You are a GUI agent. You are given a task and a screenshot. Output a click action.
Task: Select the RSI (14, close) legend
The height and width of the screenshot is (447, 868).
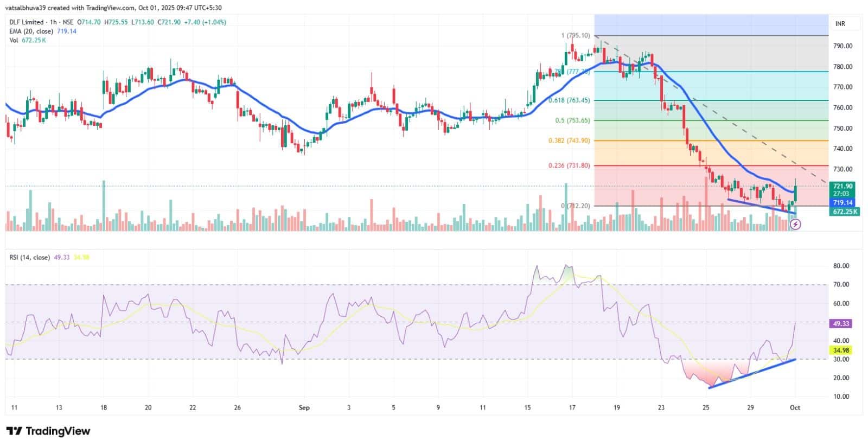[x=30, y=257]
